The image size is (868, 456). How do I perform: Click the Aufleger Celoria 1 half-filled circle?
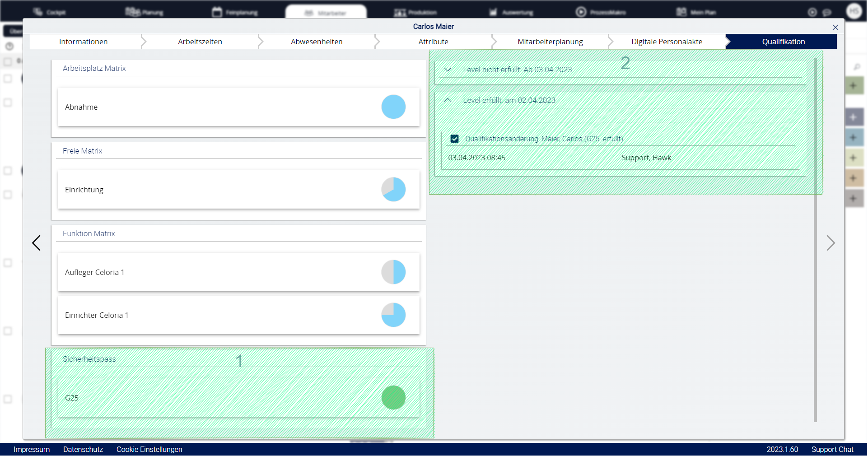coord(393,272)
